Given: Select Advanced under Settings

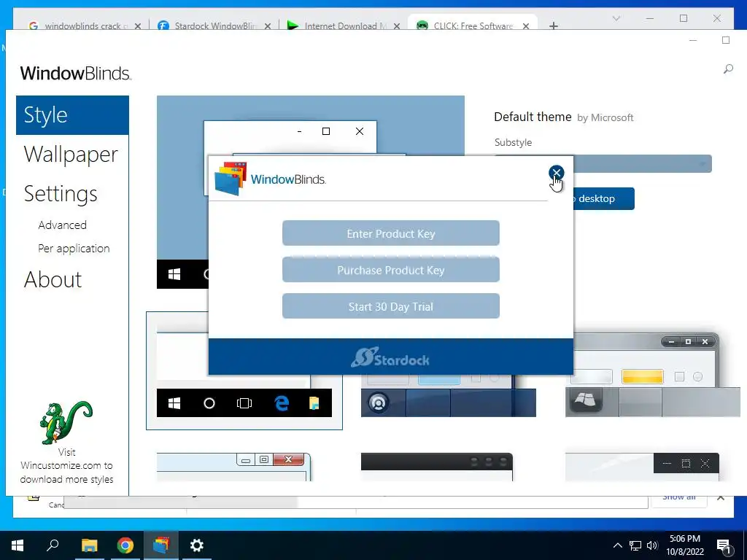Looking at the screenshot, I should click(x=63, y=225).
